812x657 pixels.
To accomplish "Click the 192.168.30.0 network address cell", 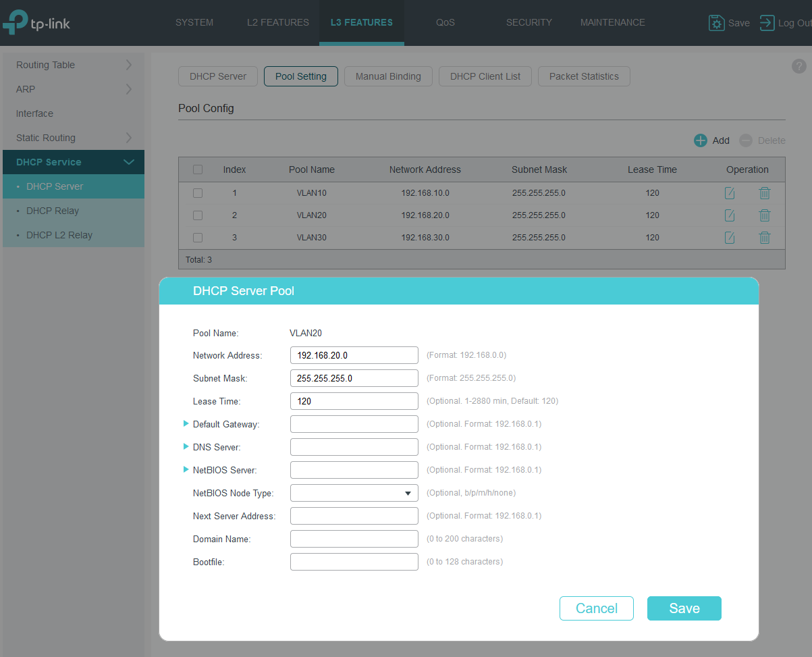I will 425,238.
